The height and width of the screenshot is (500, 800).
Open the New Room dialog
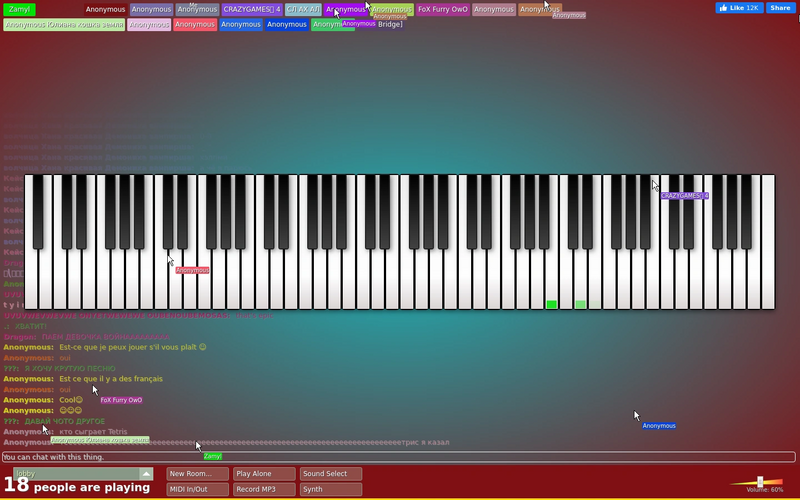tap(197, 473)
